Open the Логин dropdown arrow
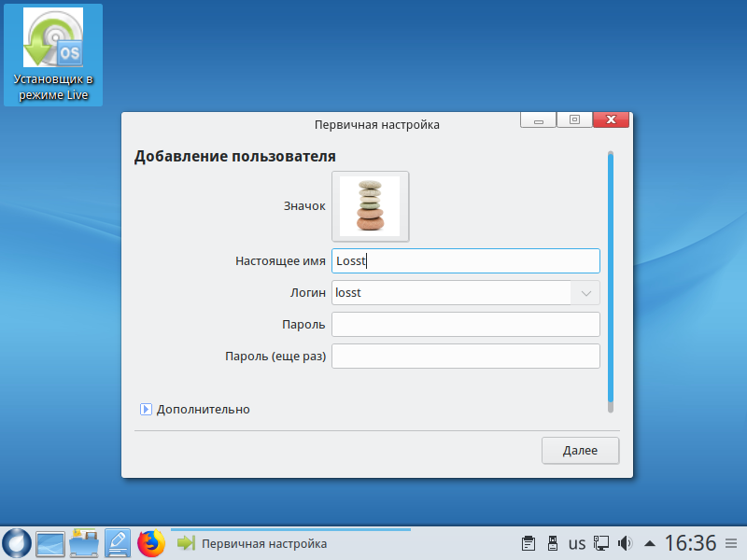 (x=586, y=293)
